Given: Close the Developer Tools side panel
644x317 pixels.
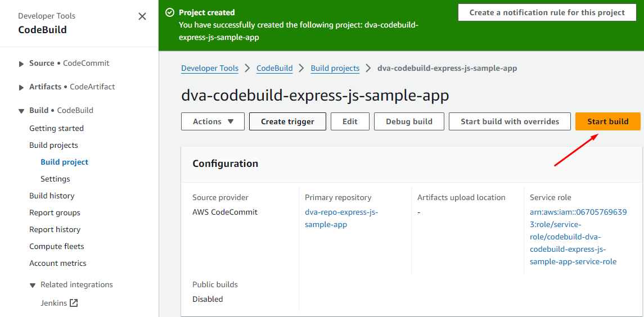Looking at the screenshot, I should pyautogui.click(x=142, y=17).
